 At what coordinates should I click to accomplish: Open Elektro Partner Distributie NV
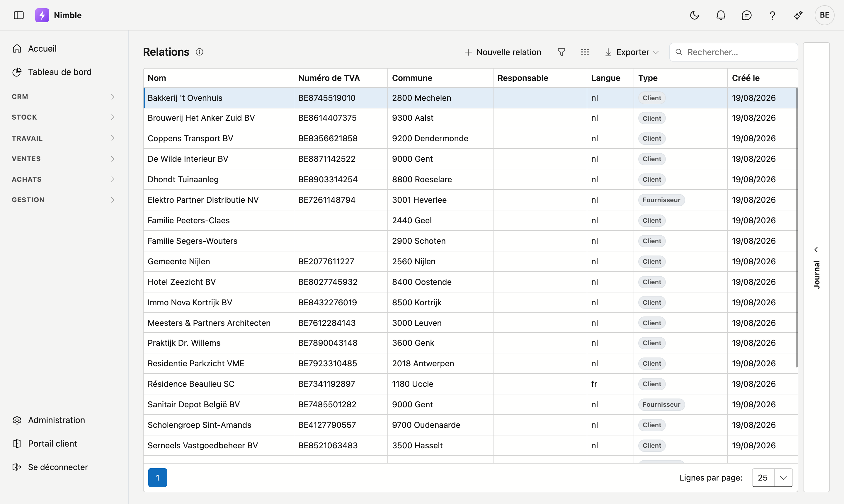(470, 200)
